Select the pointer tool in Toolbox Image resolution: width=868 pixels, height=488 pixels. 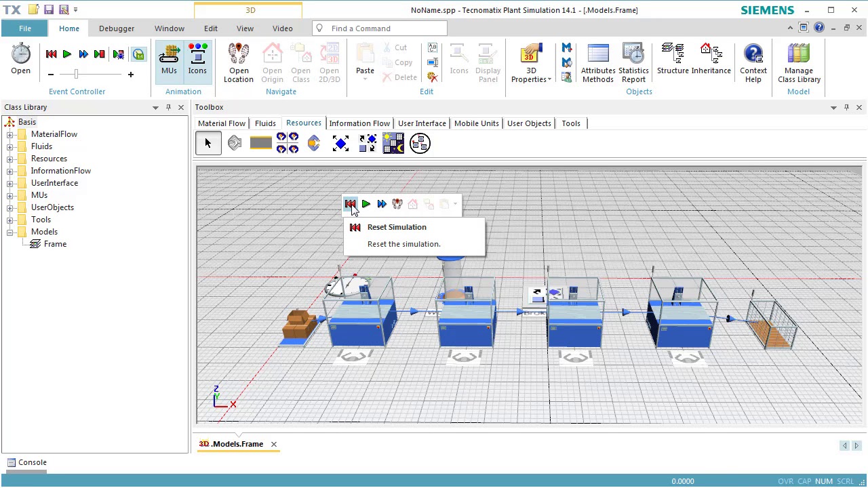click(208, 143)
